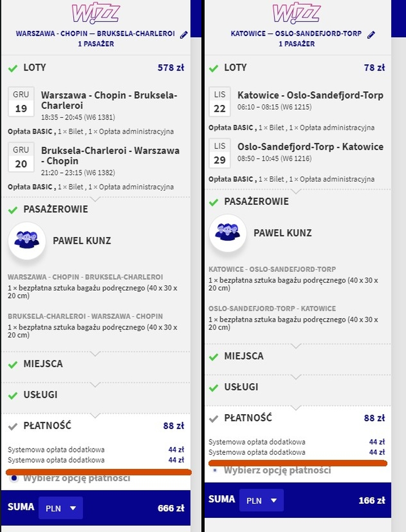406x532 pixels.
Task: Expand MIEJSCA section in Warszawa booking
Action: 96,364
